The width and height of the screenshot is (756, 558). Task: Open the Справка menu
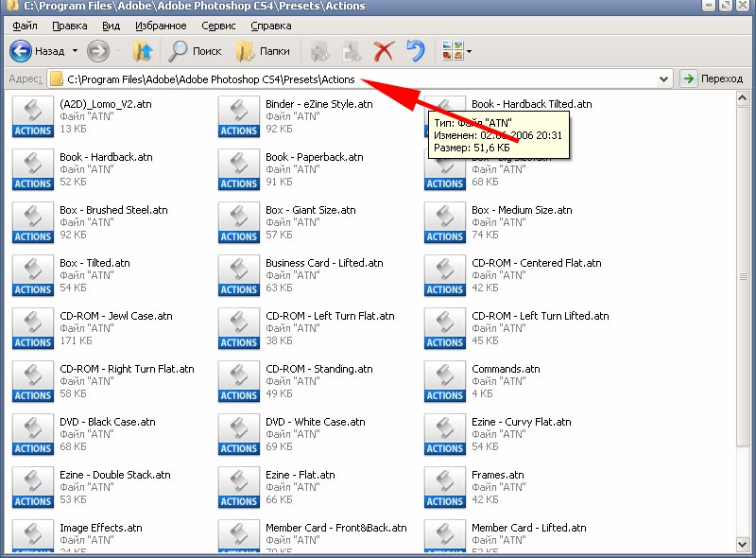[x=271, y=26]
